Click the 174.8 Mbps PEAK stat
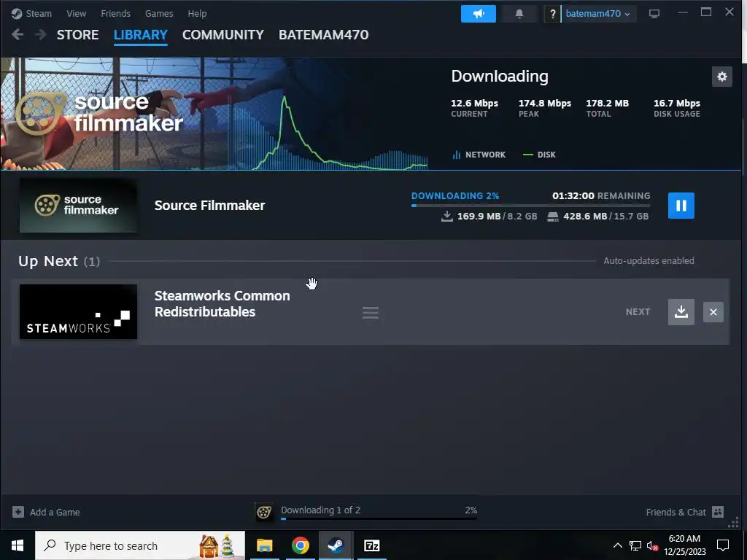The image size is (747, 560). coord(544,108)
